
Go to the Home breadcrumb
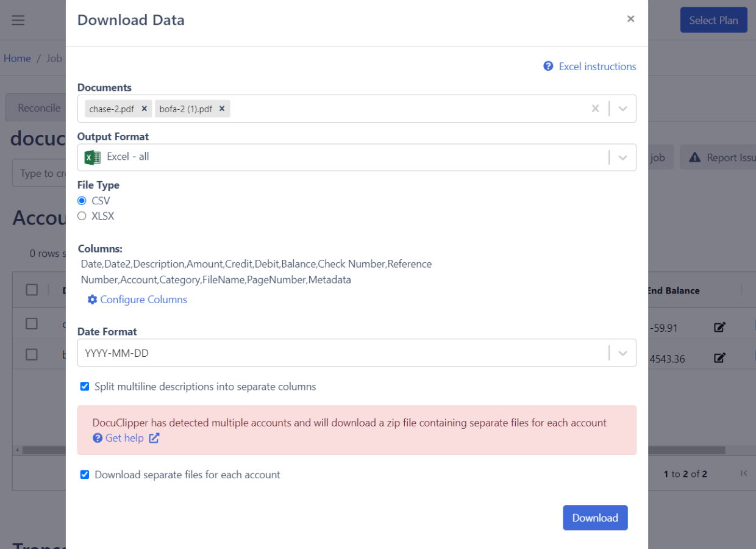coord(17,59)
